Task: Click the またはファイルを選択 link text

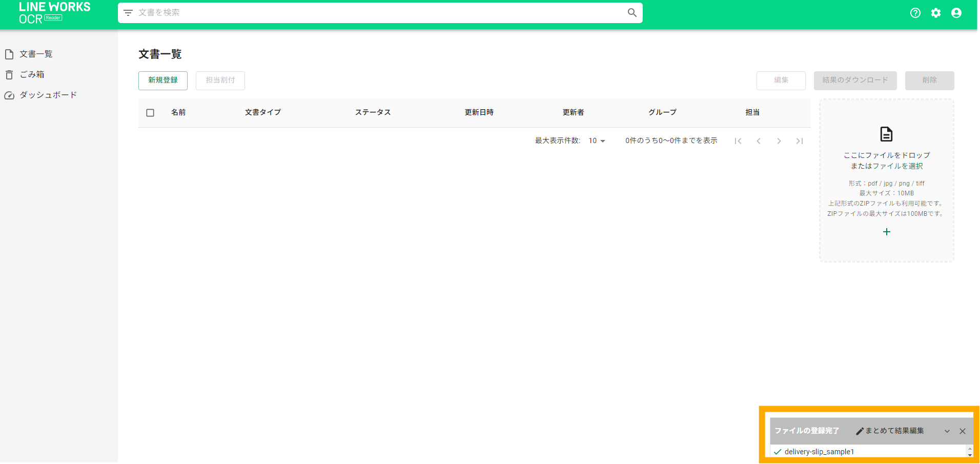Action: [x=887, y=166]
